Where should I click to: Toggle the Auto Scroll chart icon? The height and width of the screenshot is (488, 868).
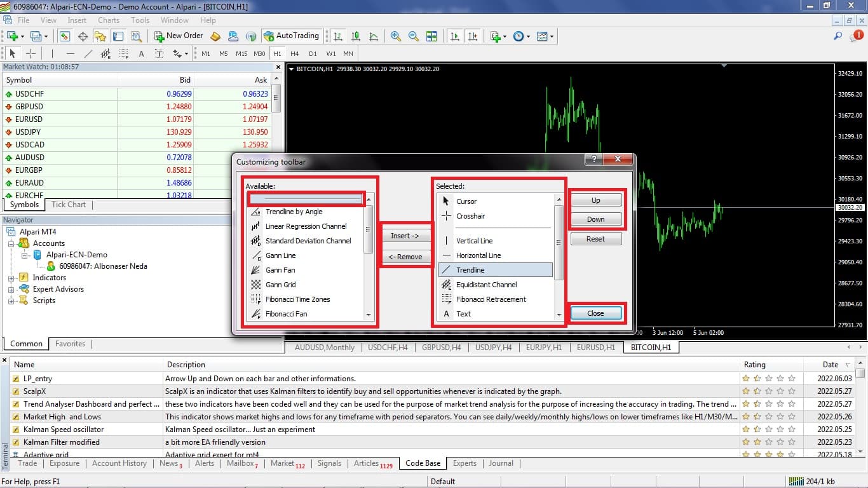454,36
